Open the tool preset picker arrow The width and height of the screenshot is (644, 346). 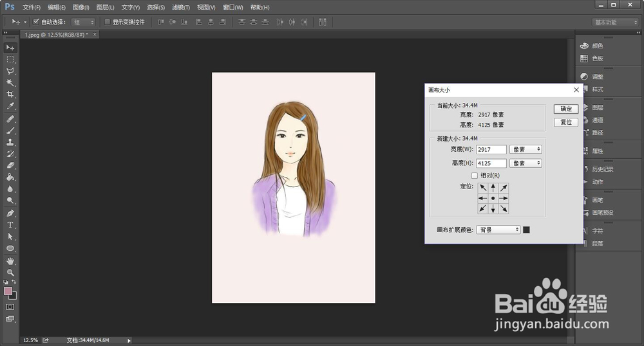25,22
